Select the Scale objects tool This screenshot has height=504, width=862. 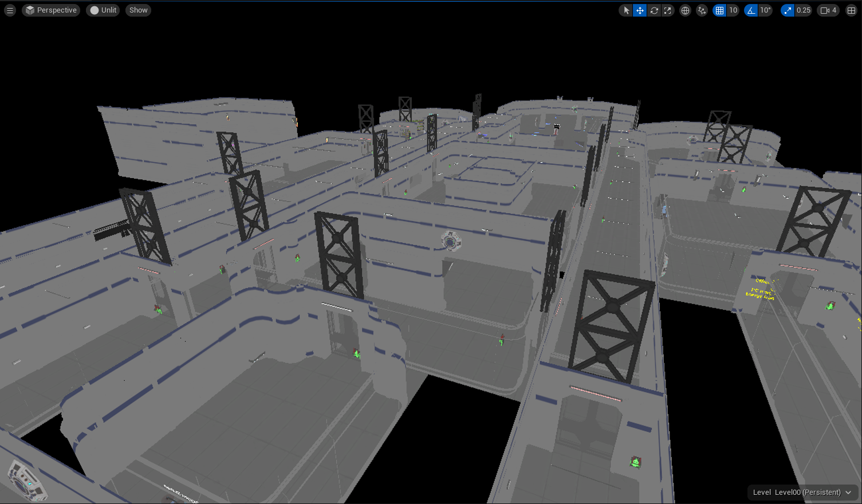pos(668,10)
